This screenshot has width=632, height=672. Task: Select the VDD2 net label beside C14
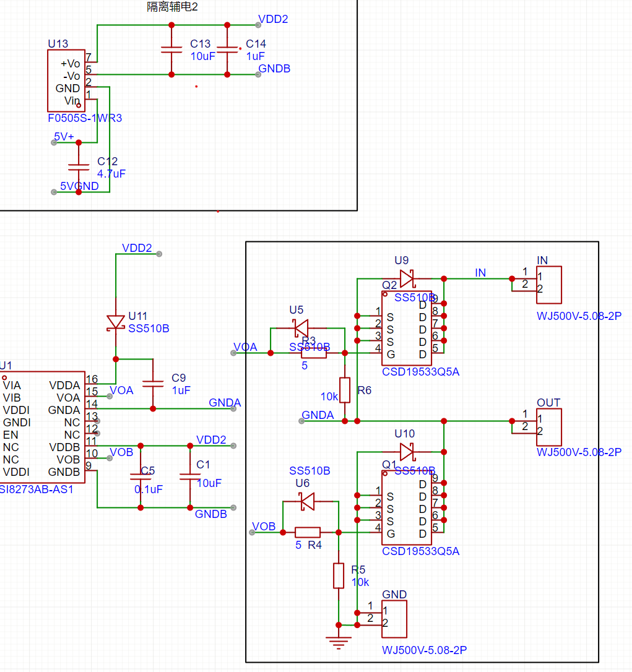click(273, 19)
